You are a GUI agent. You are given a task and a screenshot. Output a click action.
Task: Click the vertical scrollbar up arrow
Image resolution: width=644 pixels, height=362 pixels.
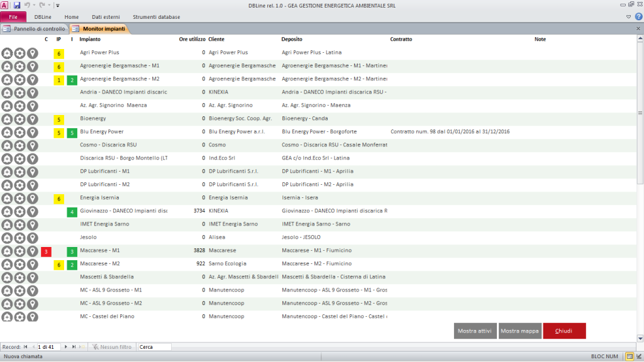[x=640, y=38]
